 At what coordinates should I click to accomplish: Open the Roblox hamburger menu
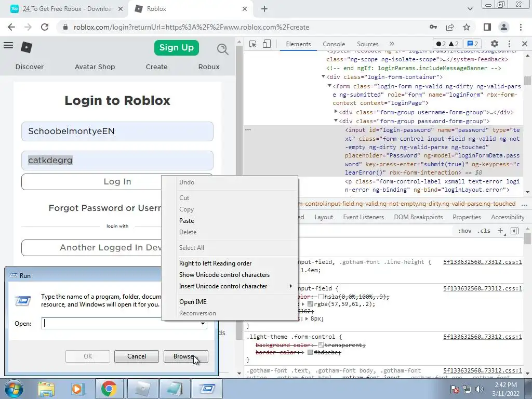[8, 46]
